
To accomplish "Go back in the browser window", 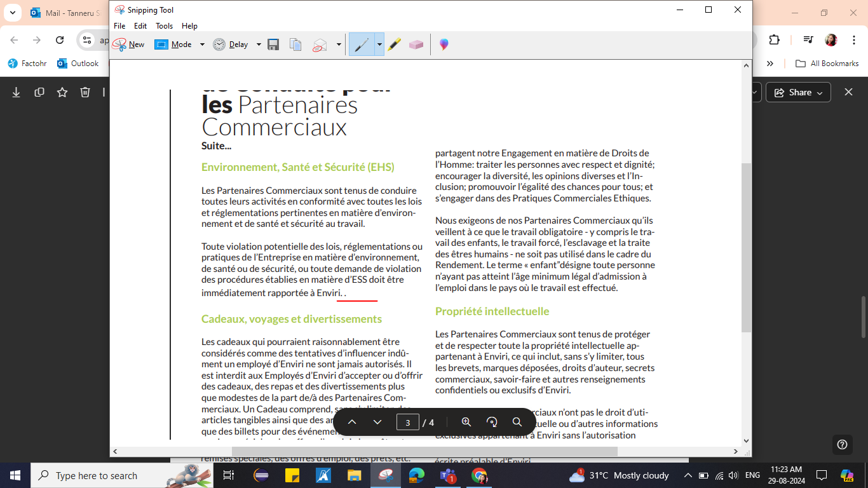I will pos(14,40).
